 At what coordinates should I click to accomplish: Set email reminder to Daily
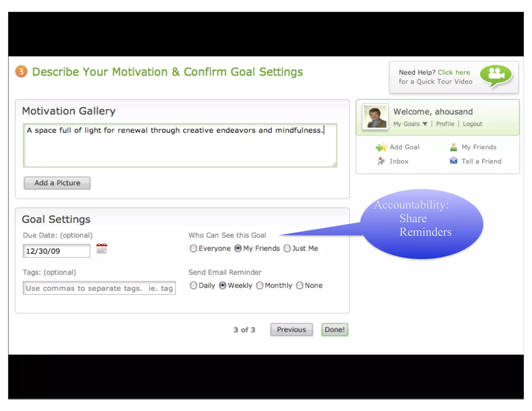coord(193,286)
